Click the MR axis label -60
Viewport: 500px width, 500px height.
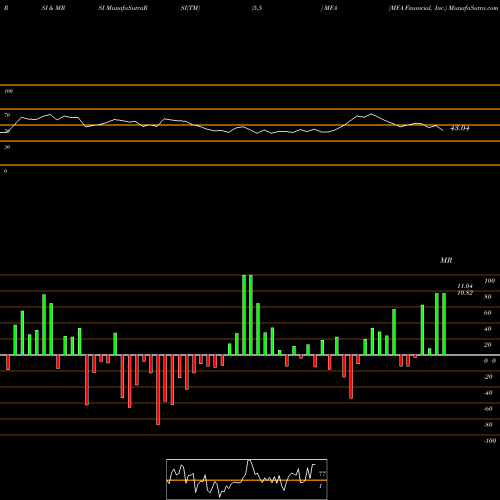click(x=488, y=409)
